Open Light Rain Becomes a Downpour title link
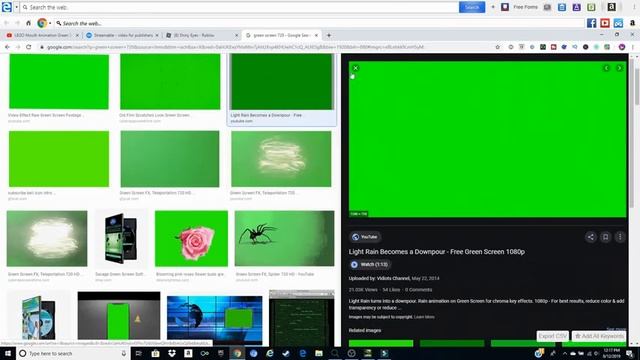640x360 pixels. tap(436, 252)
